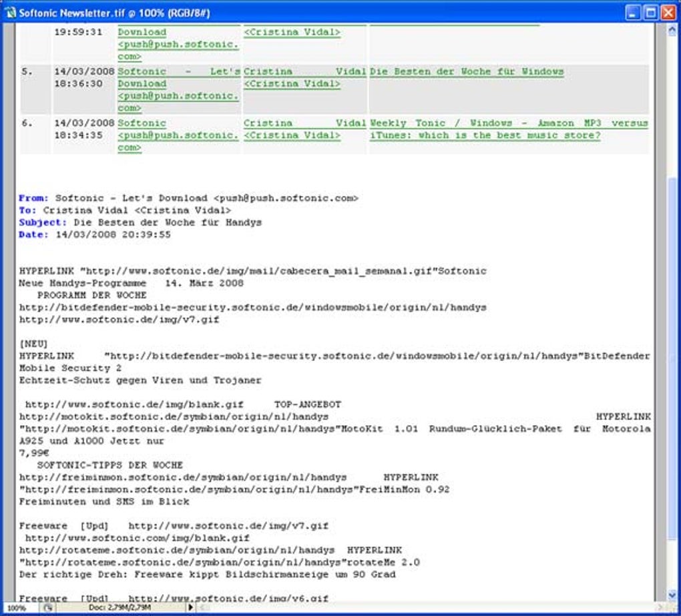Open 'Weekly Tonic / Windows - Amazon MP3 versus' link

click(x=509, y=123)
